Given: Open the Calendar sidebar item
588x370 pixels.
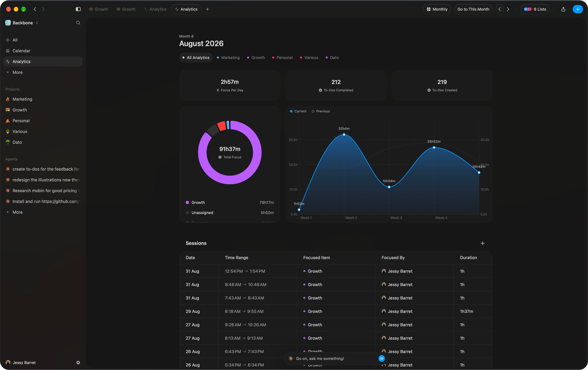Looking at the screenshot, I should (x=43, y=51).
